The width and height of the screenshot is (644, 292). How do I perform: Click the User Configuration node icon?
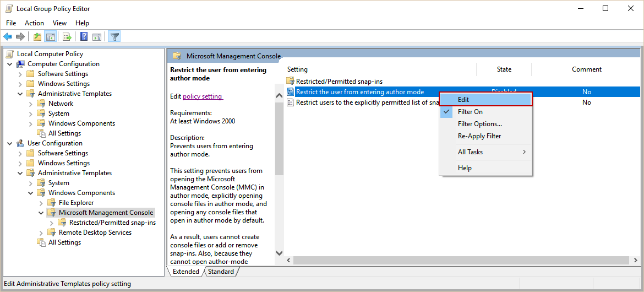[20, 143]
